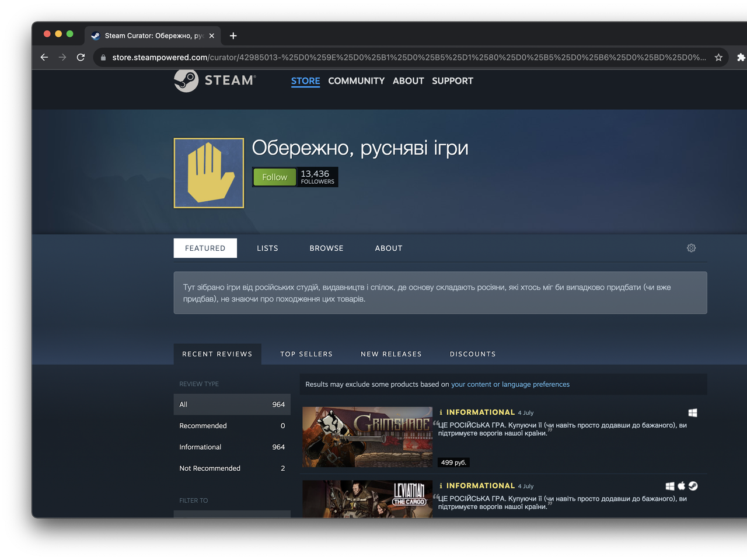Switch to the DISCOUNTS tab

pos(473,354)
